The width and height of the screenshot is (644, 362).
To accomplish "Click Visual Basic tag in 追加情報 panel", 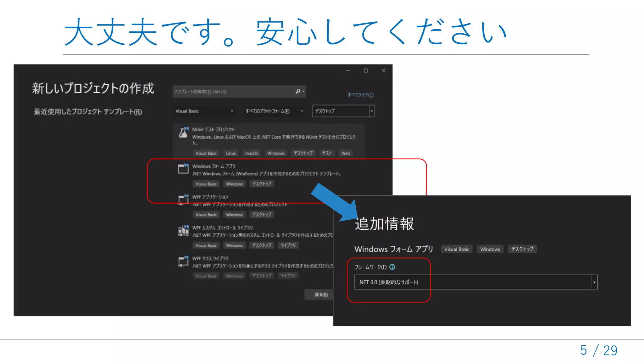I will point(457,249).
